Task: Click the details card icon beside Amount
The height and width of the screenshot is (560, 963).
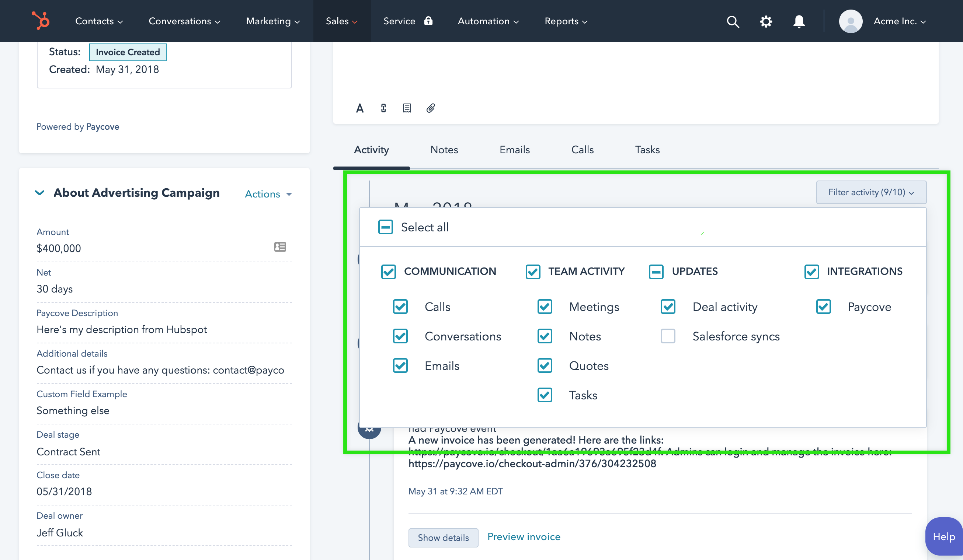Action: (x=280, y=247)
